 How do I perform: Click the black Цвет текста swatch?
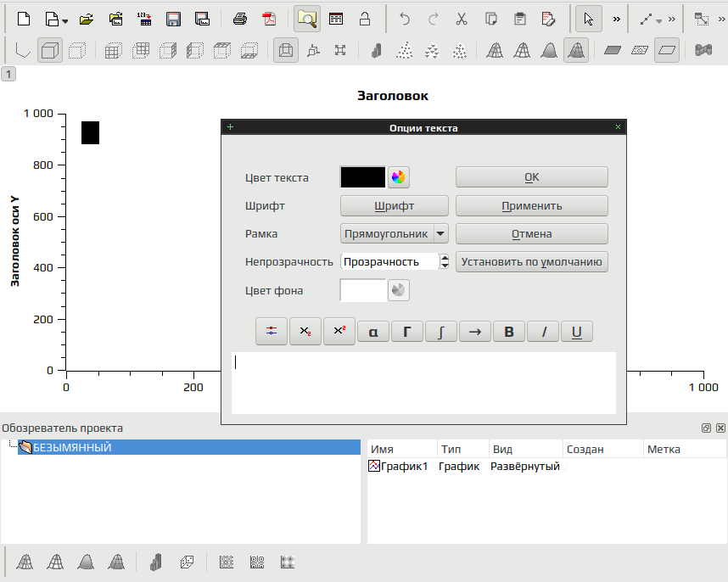point(363,177)
